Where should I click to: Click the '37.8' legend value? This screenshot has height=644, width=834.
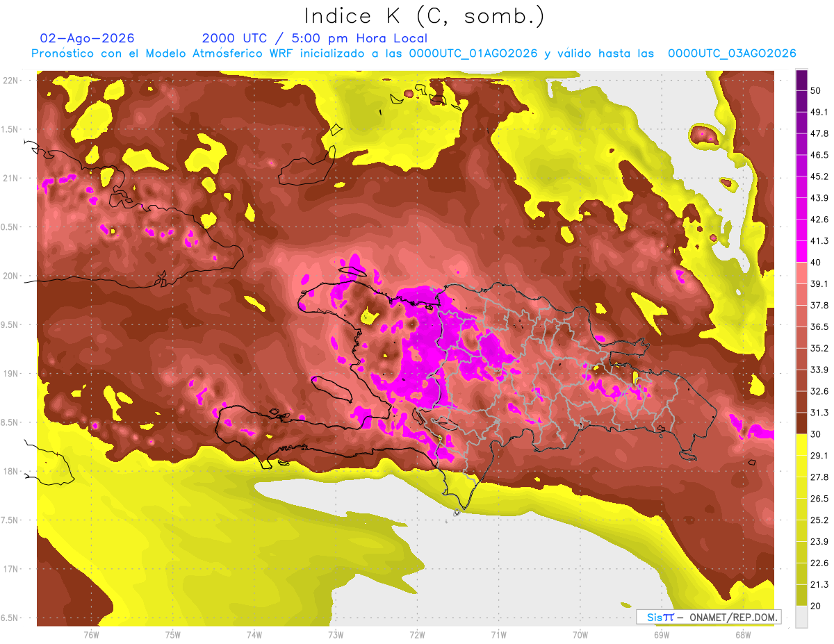coord(820,306)
